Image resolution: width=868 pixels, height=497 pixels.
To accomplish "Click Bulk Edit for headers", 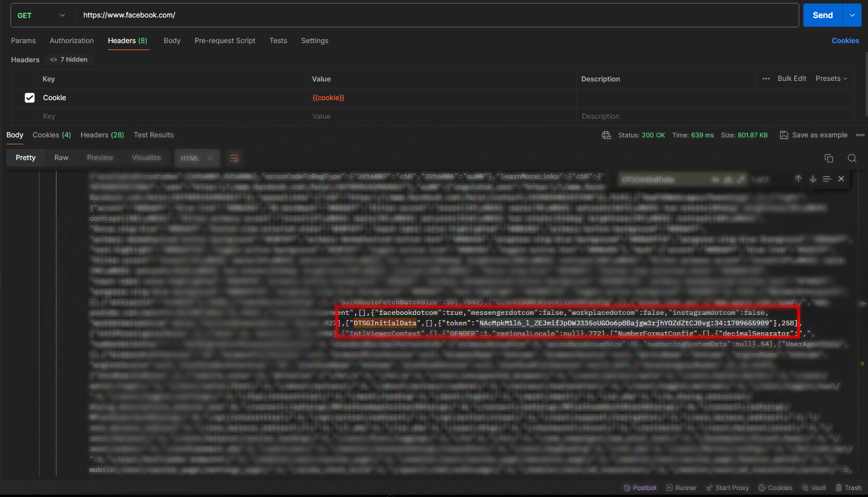I will point(792,79).
